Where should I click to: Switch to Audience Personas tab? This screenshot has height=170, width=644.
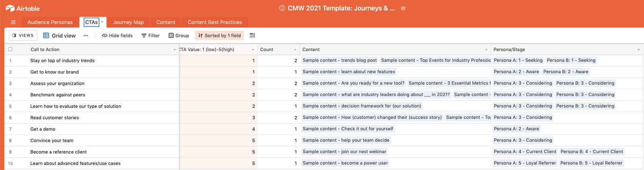50,22
